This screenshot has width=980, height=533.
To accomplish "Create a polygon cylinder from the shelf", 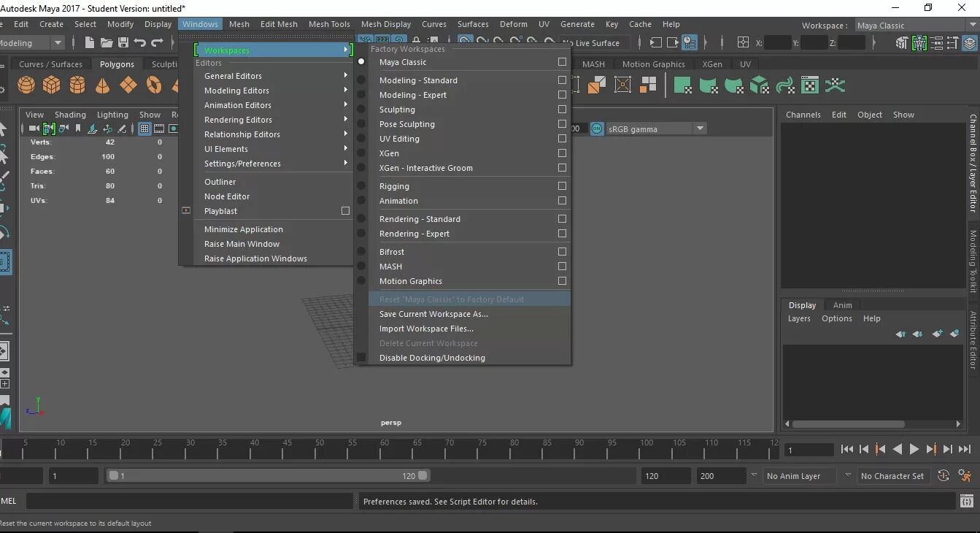I will [x=77, y=85].
